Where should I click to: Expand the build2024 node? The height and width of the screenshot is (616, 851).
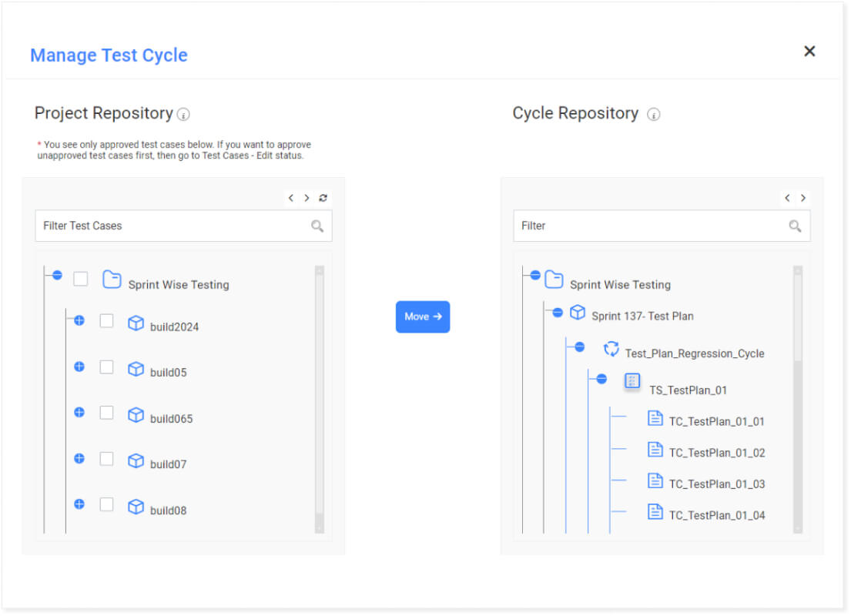[79, 321]
